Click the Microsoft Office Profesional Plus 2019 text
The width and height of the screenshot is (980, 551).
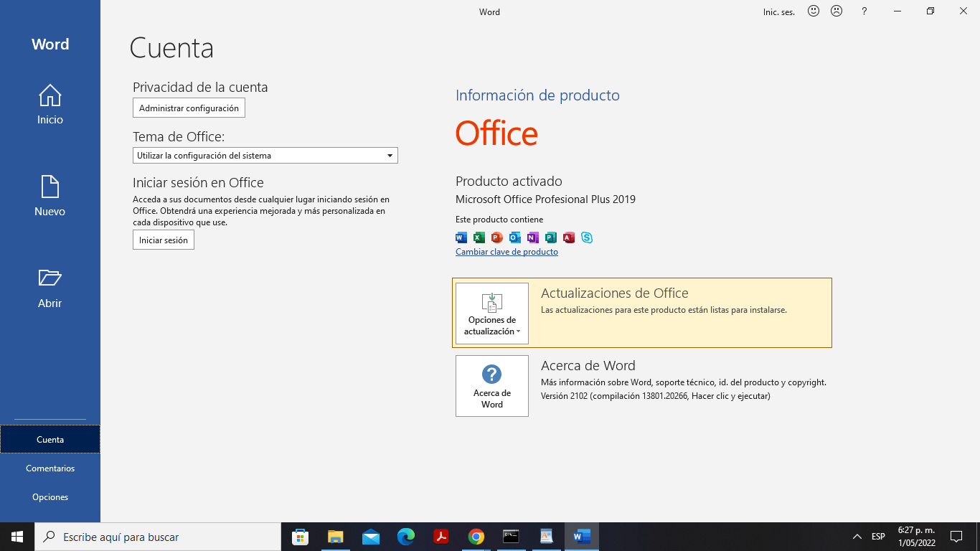pos(545,199)
